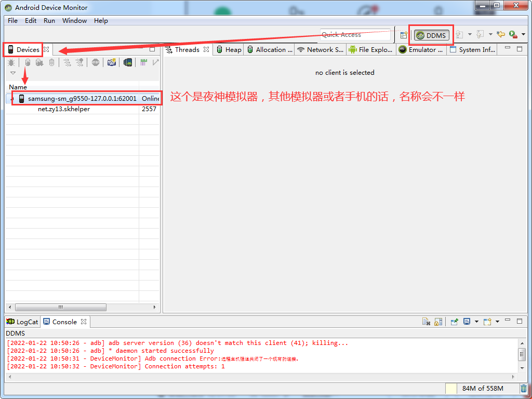Click the Open Perspective icon
The height and width of the screenshot is (399, 532).
(403, 35)
